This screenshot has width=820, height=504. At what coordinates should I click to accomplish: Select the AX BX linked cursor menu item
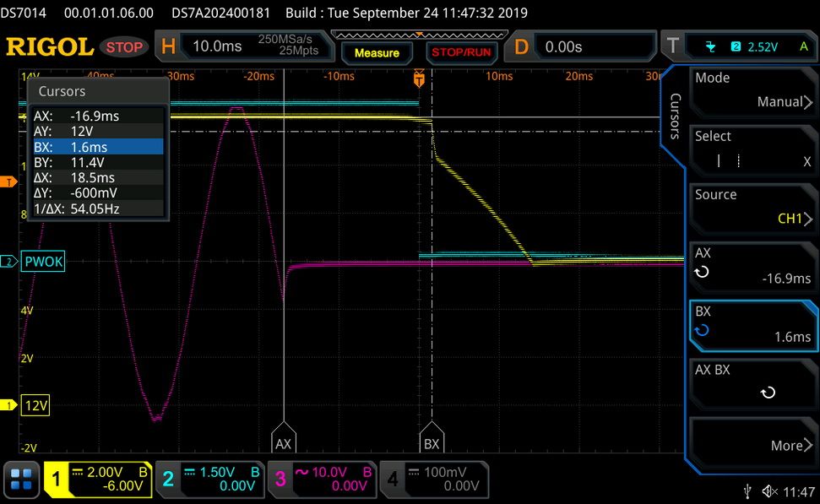(753, 383)
